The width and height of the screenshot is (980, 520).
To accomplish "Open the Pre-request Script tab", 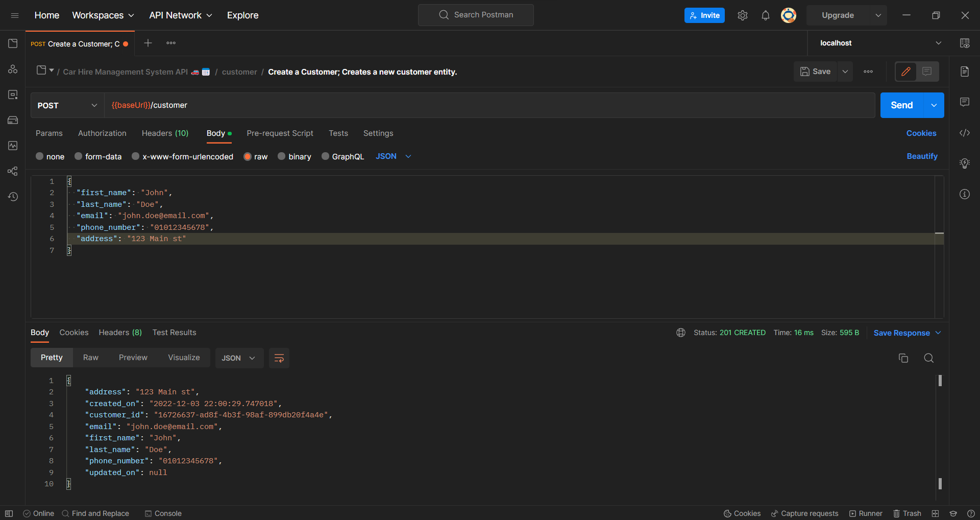I will pyautogui.click(x=280, y=133).
